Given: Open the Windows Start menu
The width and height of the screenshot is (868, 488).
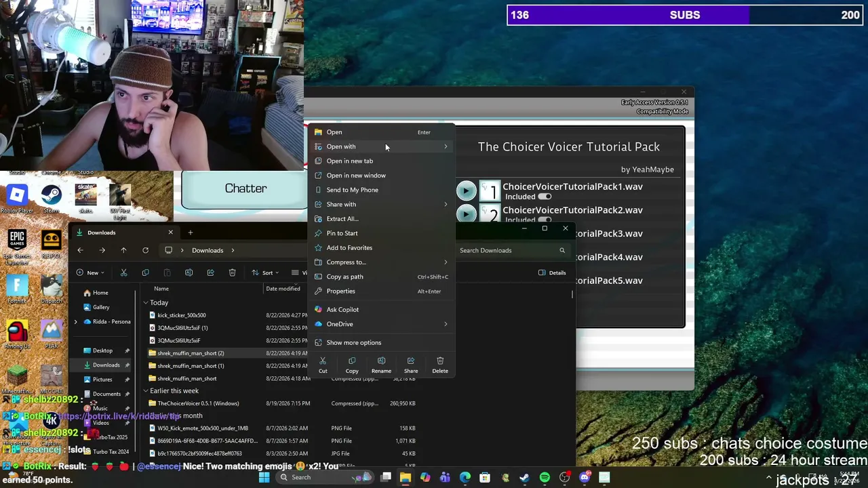Looking at the screenshot, I should (264, 478).
